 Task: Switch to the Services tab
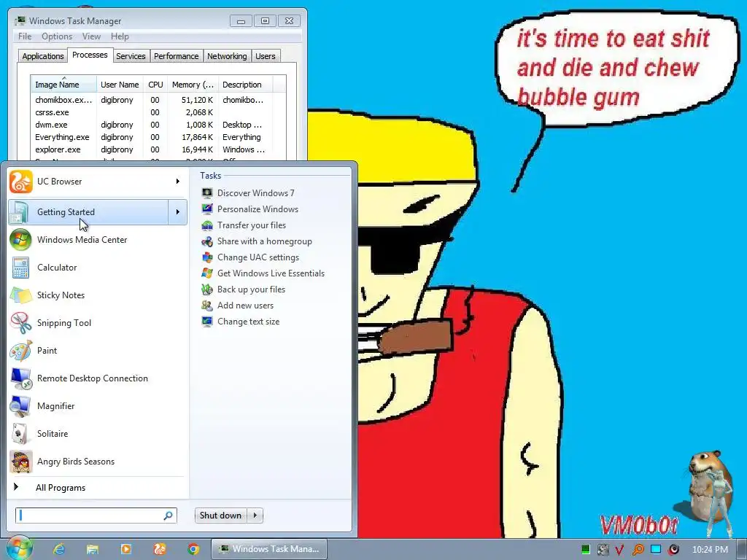[x=131, y=56]
